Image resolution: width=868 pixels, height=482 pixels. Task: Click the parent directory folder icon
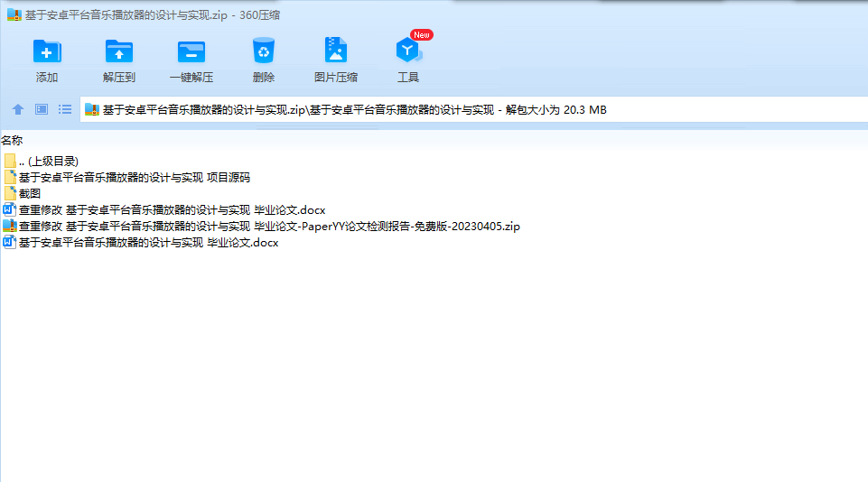(x=10, y=161)
